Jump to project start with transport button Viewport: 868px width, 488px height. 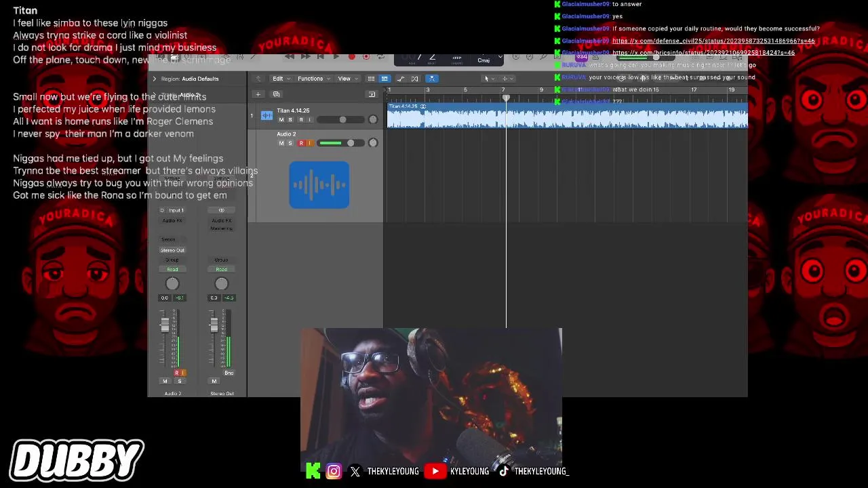(x=321, y=57)
